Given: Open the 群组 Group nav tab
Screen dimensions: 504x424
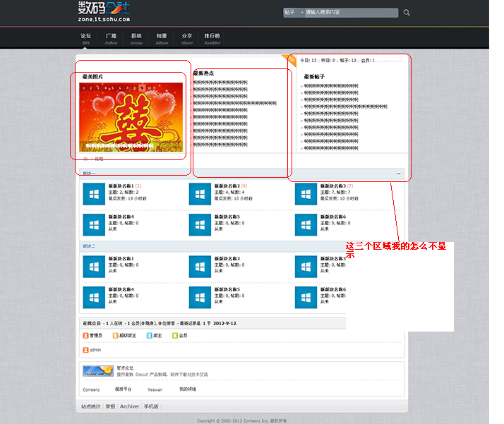Looking at the screenshot, I should tap(137, 39).
